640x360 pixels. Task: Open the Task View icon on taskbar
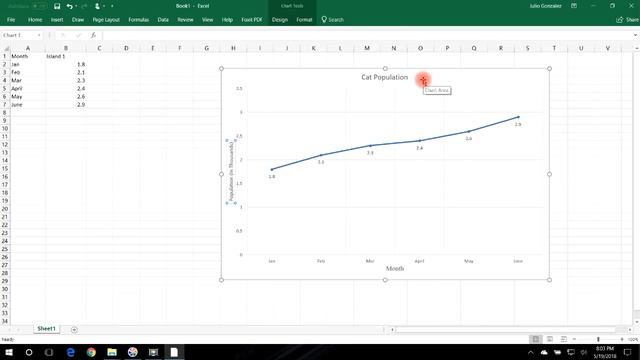pyautogui.click(x=49, y=352)
